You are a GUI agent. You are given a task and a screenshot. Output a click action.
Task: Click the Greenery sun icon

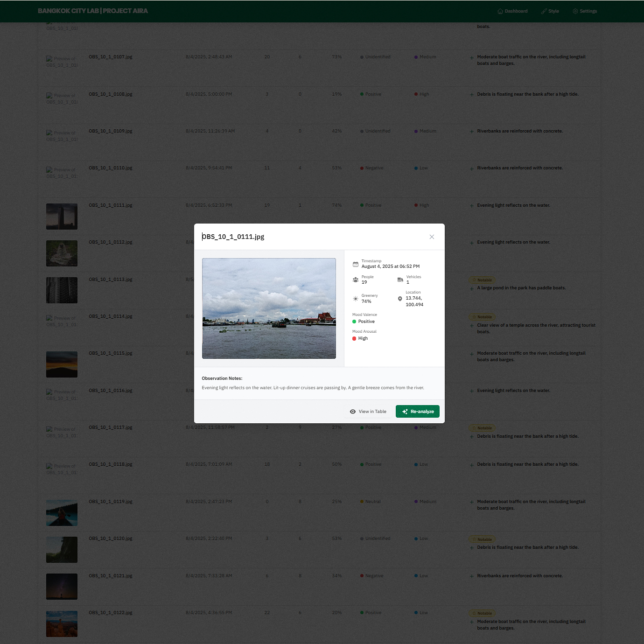pyautogui.click(x=356, y=299)
